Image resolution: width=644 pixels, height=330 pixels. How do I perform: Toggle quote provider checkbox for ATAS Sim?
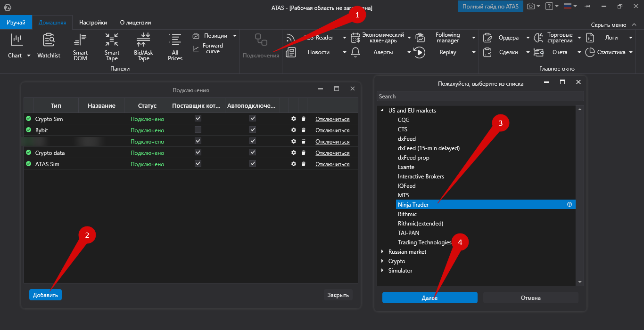(198, 164)
